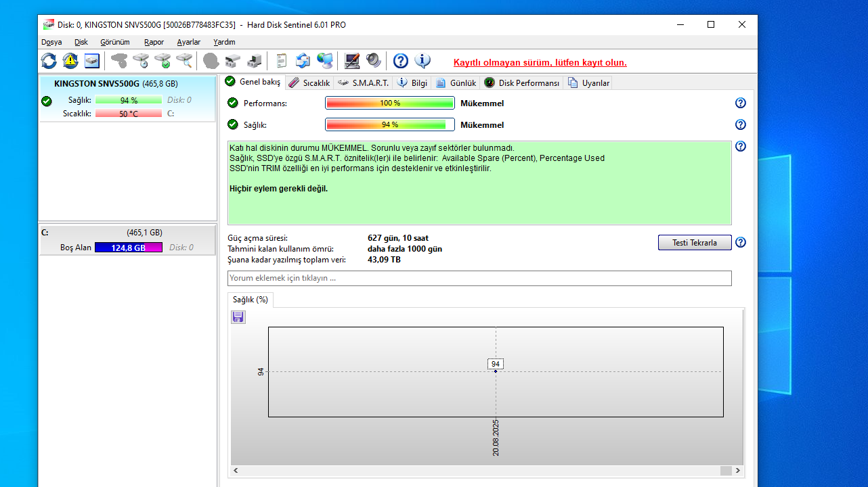The width and height of the screenshot is (868, 487).
Task: Click the help icon next to the green status box
Action: pos(741,146)
